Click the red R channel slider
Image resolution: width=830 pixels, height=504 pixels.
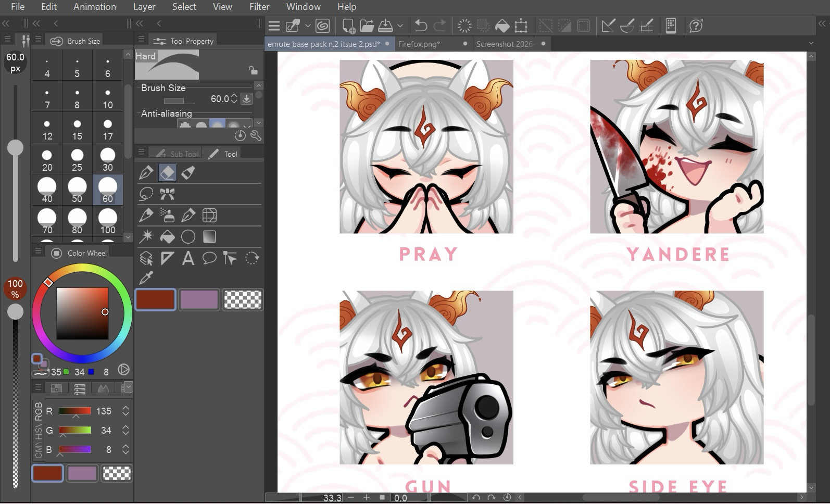pyautogui.click(x=75, y=411)
